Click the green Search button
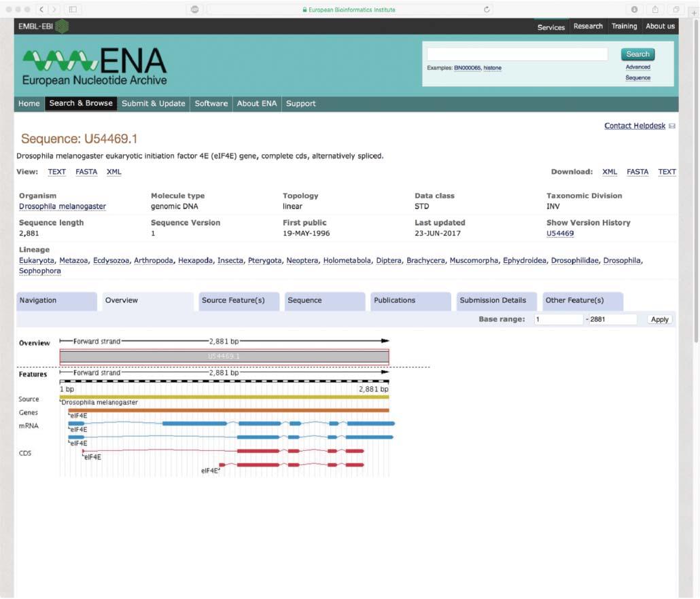Viewport: 700px width, 599px height. [637, 54]
